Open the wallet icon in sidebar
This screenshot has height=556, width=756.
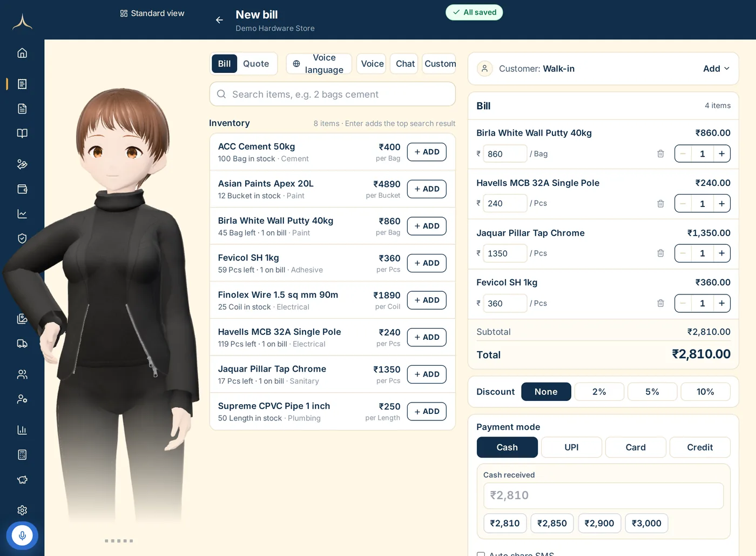click(x=22, y=189)
